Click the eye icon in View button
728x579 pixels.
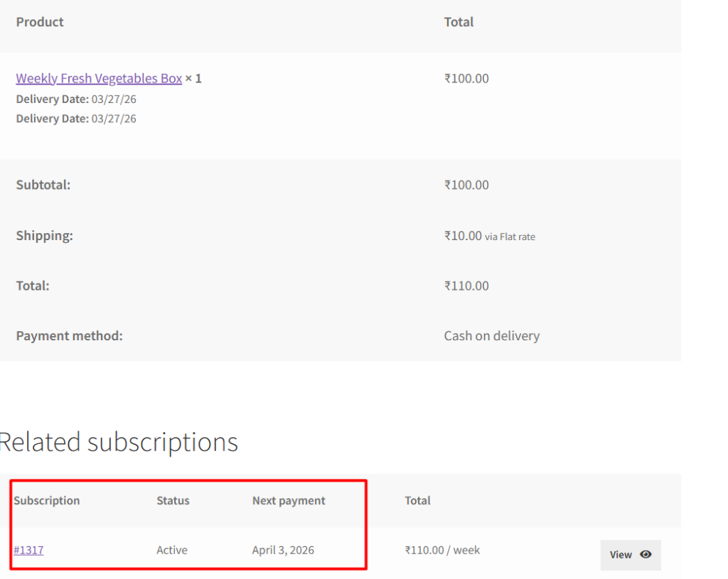pyautogui.click(x=646, y=555)
